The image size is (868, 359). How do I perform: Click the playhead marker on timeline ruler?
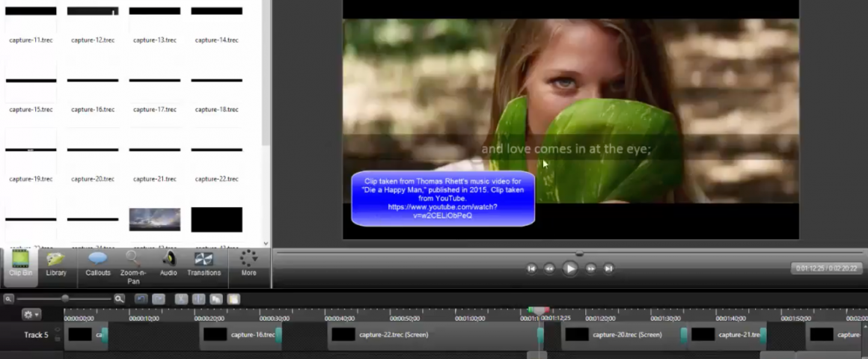539,311
